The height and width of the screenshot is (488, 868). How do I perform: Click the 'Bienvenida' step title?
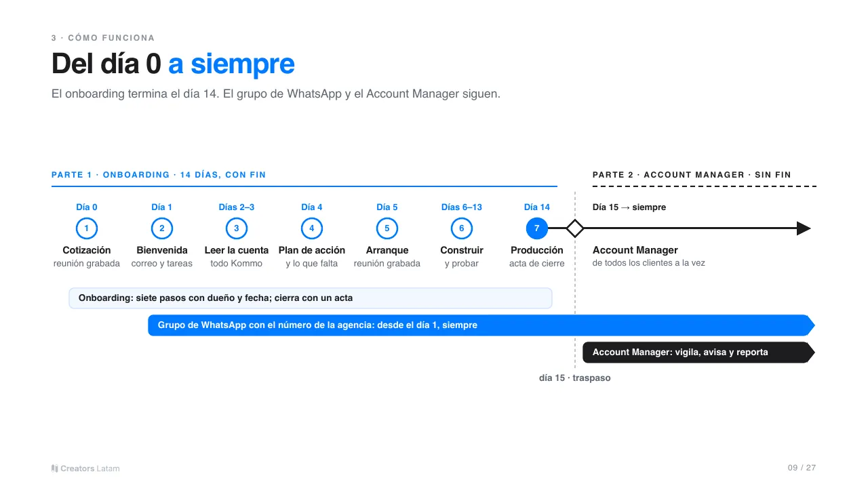[162, 250]
